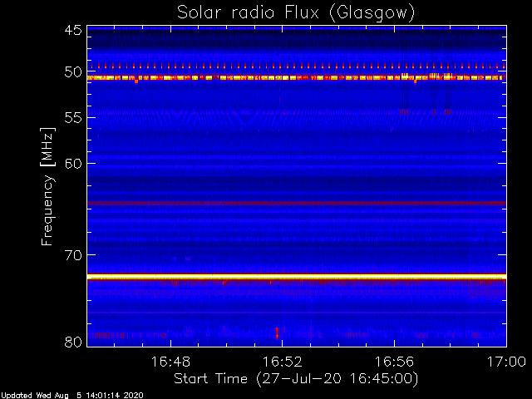The height and width of the screenshot is (399, 532).
Task: Click the 55 frequency tick label
Action: (x=73, y=118)
